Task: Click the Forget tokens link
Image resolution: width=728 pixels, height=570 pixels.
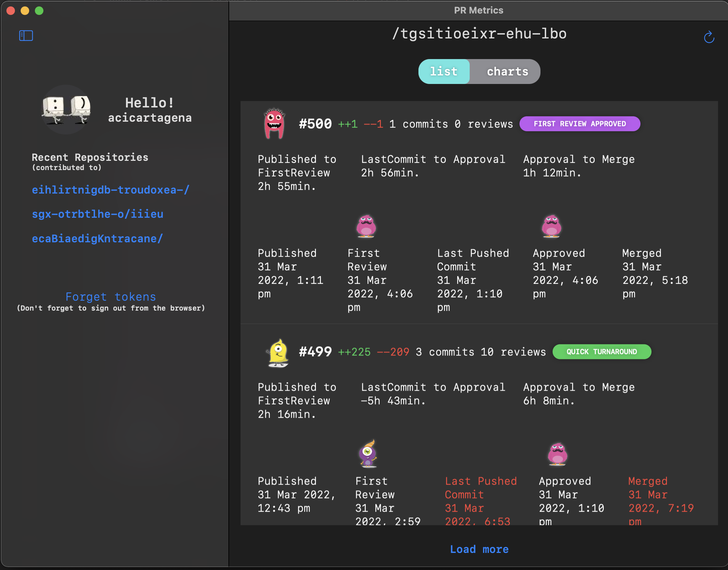Action: [111, 297]
